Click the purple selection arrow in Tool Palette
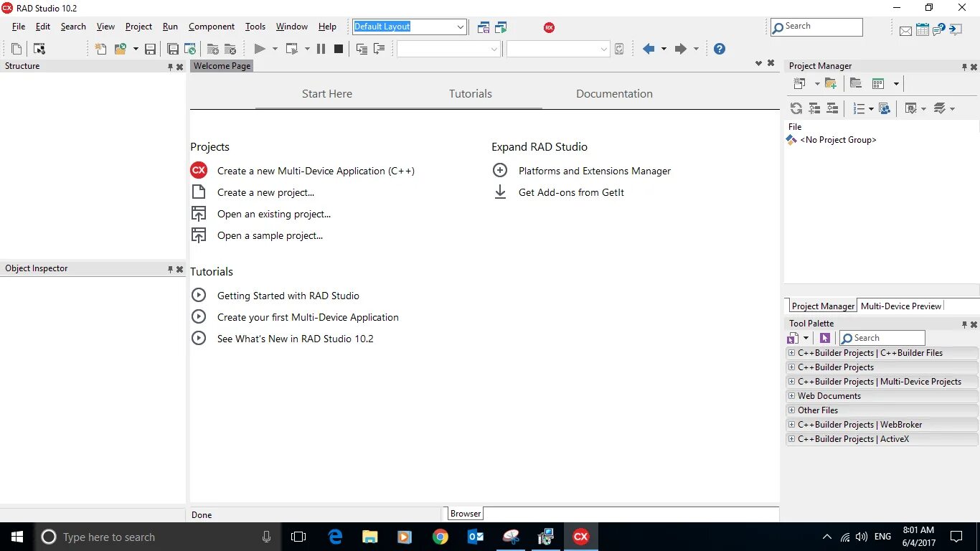The height and width of the screenshot is (551, 980). (825, 338)
